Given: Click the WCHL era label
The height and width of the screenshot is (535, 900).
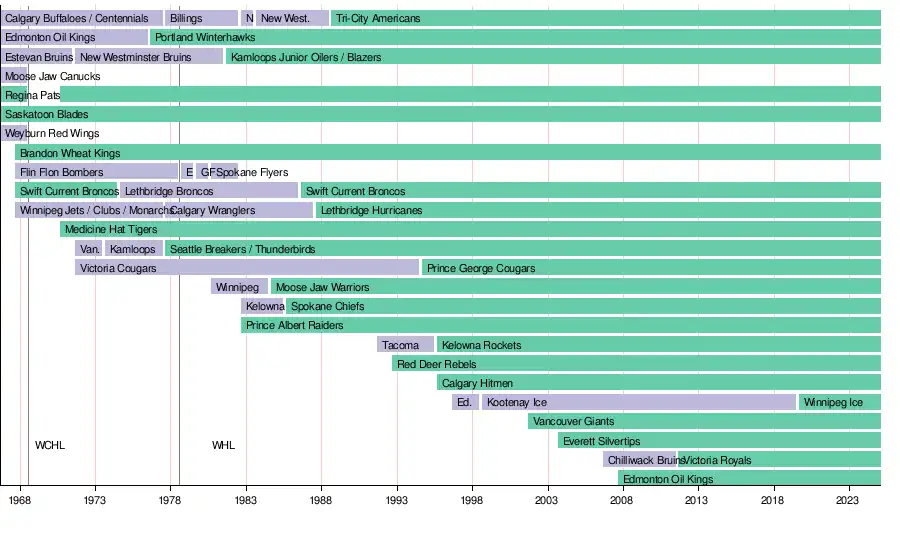Looking at the screenshot, I should pyautogui.click(x=50, y=445).
